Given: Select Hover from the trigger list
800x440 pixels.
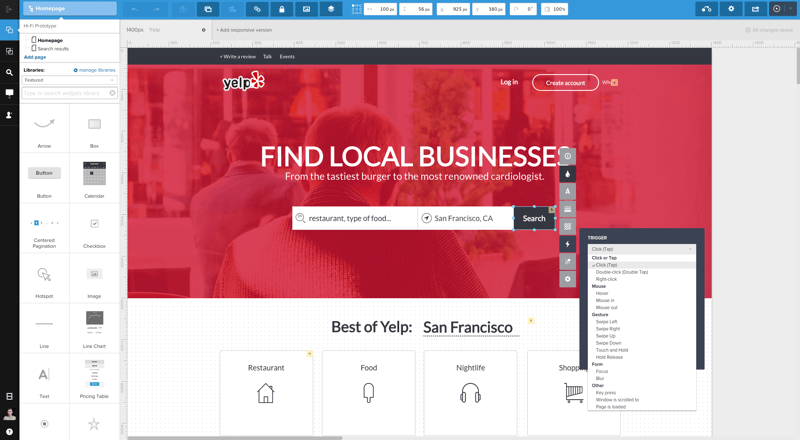Looking at the screenshot, I should 602,293.
